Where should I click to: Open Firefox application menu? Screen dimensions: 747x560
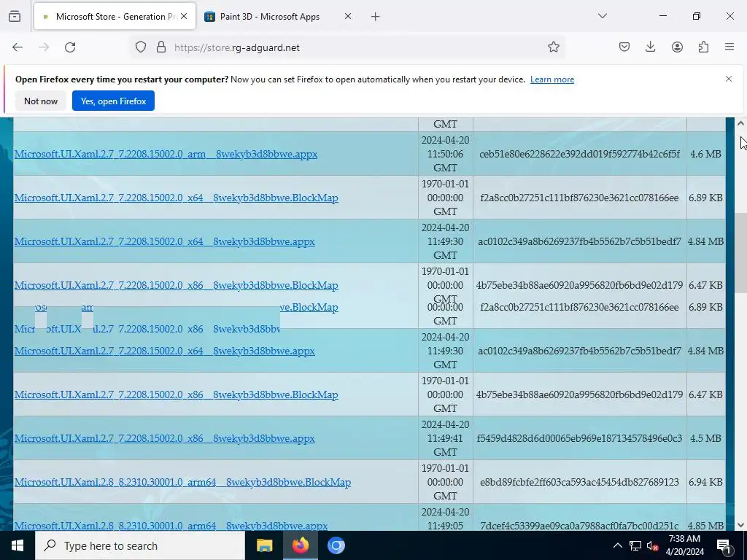[729, 47]
